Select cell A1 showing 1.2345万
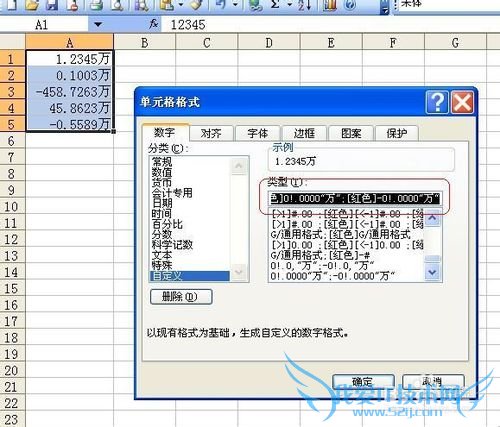 click(70, 59)
